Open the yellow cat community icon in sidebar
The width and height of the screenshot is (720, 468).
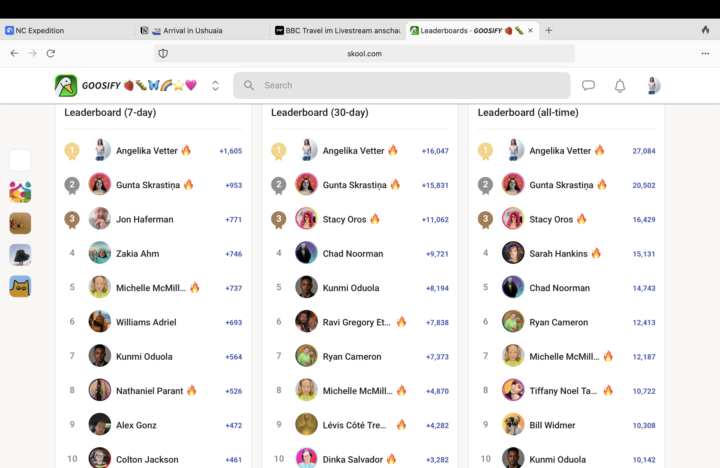[x=20, y=286]
